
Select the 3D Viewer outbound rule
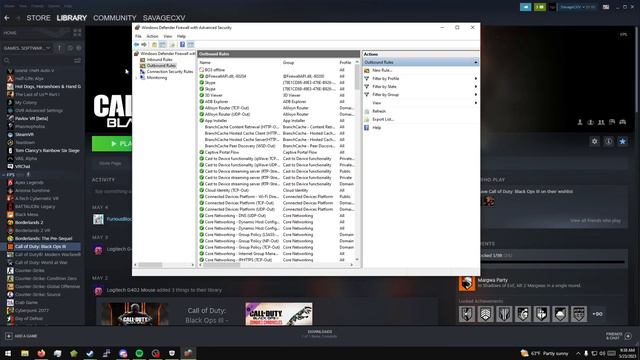coord(213,95)
